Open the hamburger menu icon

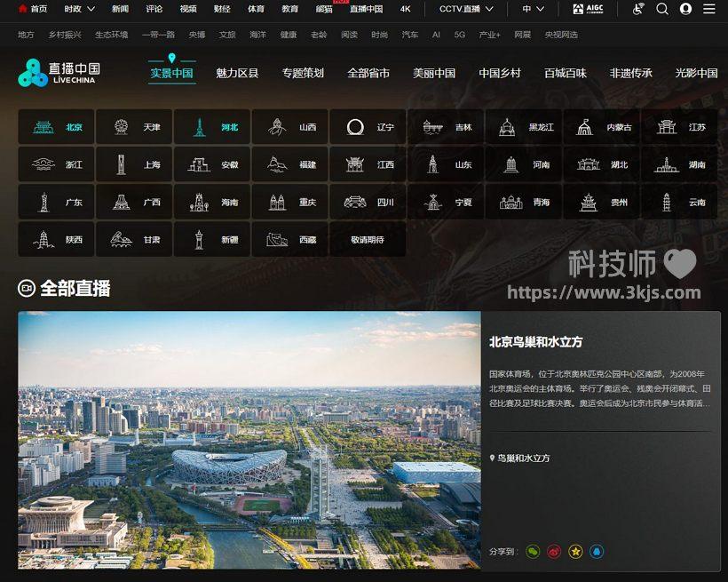[x=709, y=9]
